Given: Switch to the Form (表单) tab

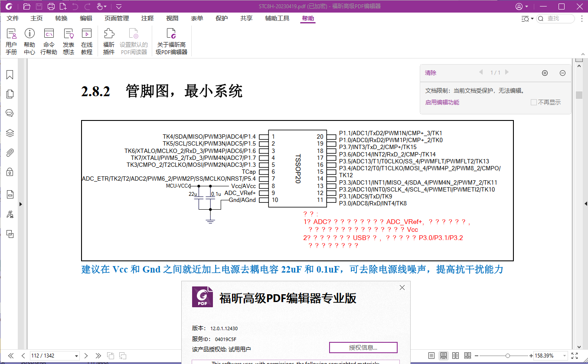Looking at the screenshot, I should point(197,19).
